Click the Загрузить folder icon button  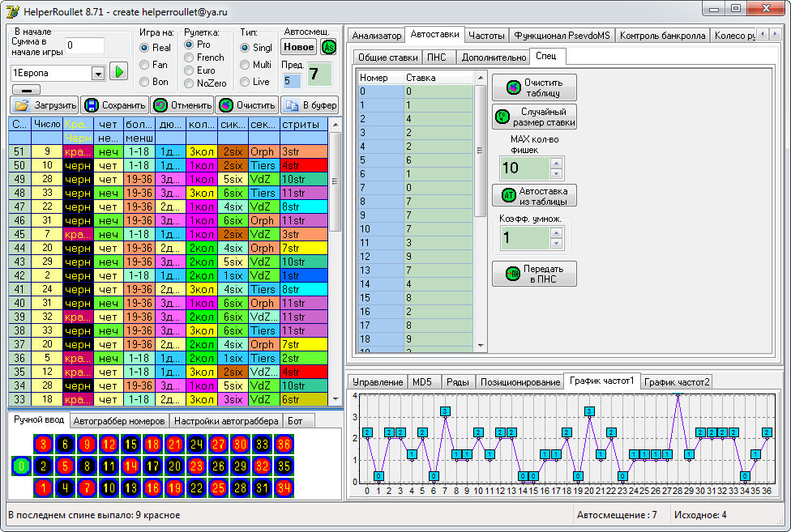pos(45,105)
